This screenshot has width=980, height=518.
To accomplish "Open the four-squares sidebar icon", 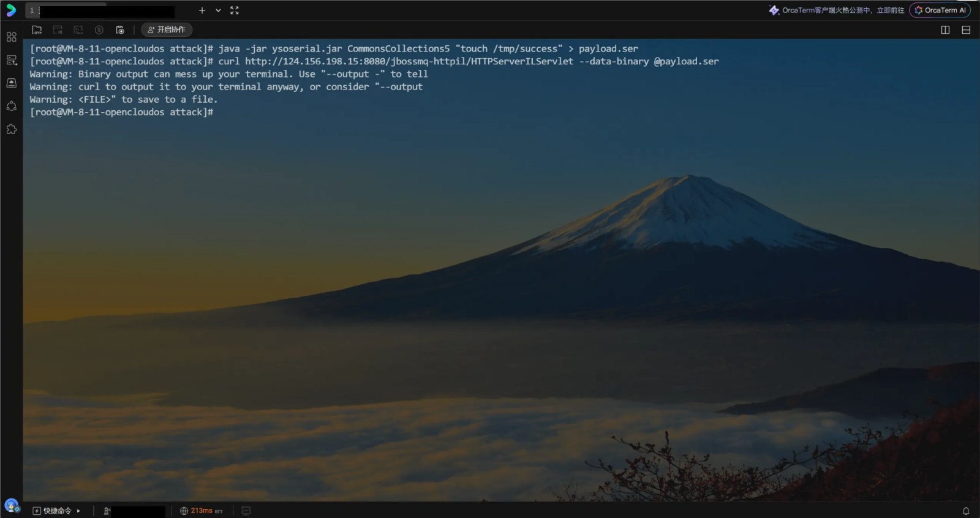I will pyautogui.click(x=11, y=37).
